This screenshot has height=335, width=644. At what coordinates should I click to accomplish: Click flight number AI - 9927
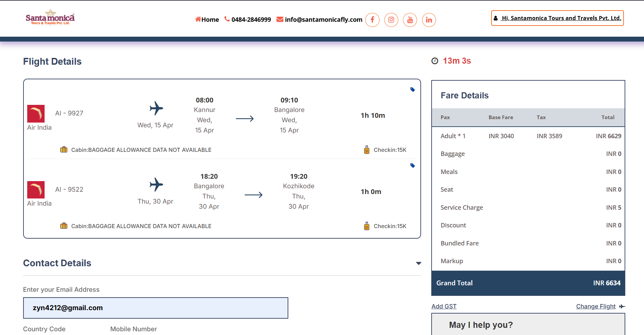click(x=69, y=113)
